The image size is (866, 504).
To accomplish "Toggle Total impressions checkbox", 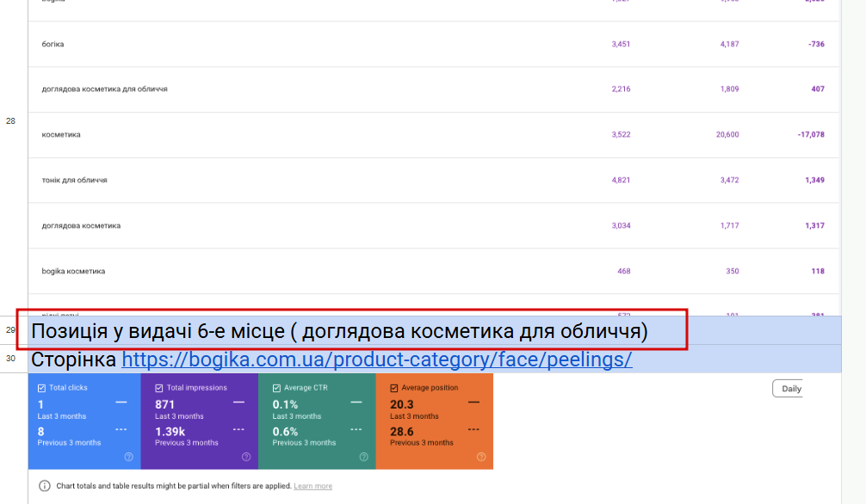I will (159, 388).
